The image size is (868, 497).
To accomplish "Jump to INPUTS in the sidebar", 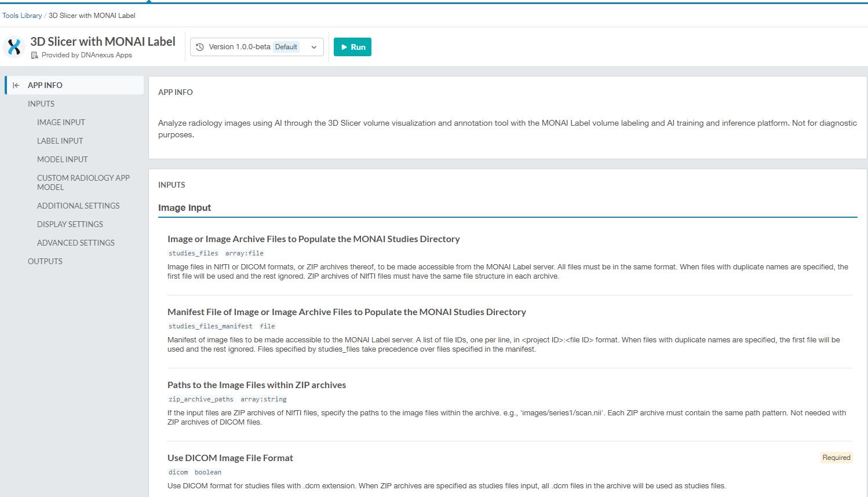I will pyautogui.click(x=41, y=104).
